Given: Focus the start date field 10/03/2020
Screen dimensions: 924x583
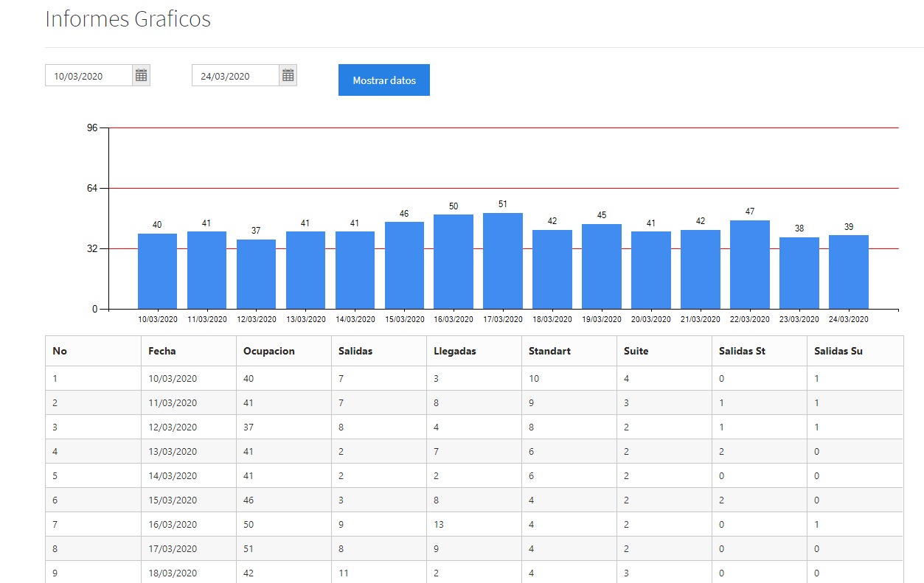Looking at the screenshot, I should point(88,76).
